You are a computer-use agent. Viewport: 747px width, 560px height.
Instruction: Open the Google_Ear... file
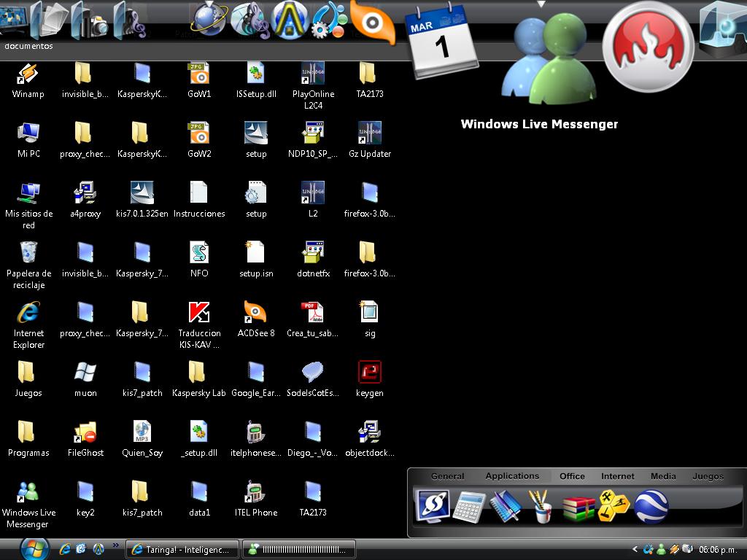256,372
